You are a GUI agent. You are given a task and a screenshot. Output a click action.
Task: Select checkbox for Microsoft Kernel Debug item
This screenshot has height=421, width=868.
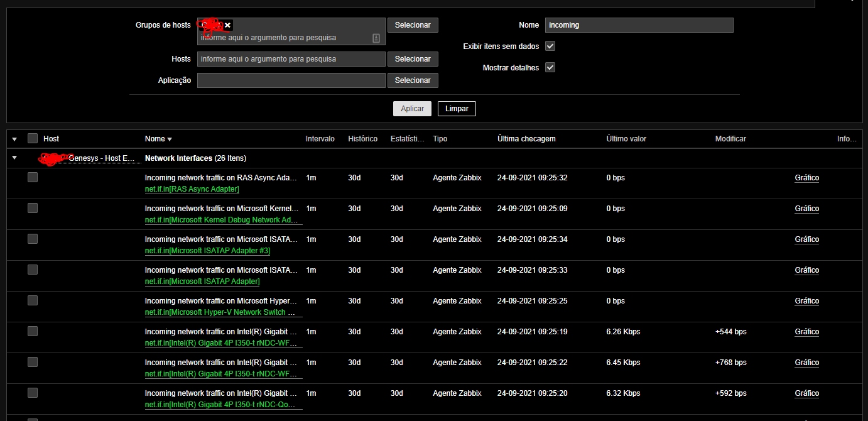tap(33, 208)
